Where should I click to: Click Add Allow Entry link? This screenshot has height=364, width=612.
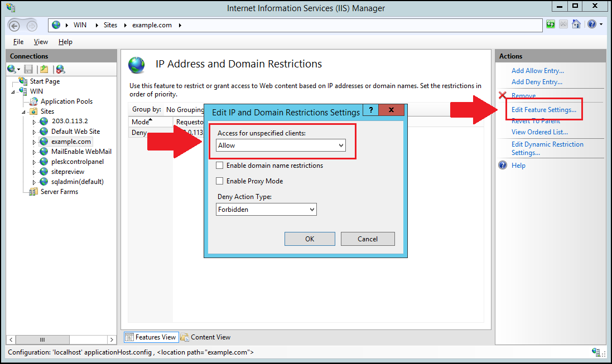point(537,71)
